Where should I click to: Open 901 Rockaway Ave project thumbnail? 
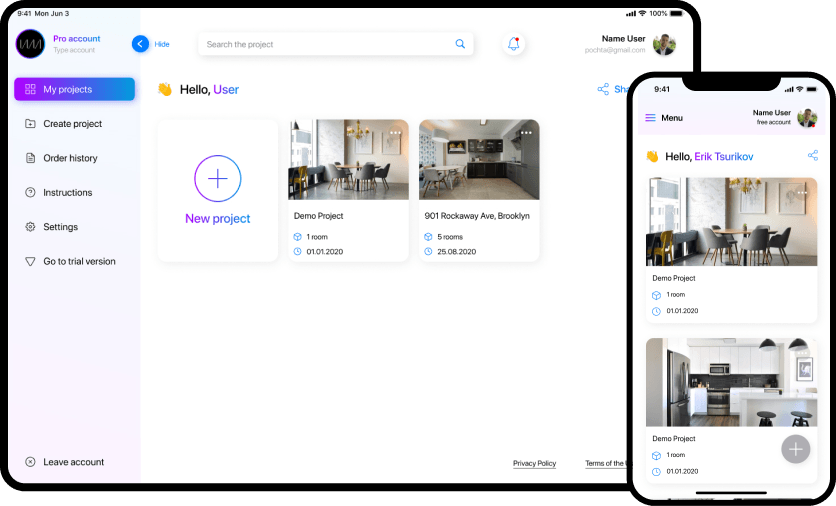coord(479,159)
